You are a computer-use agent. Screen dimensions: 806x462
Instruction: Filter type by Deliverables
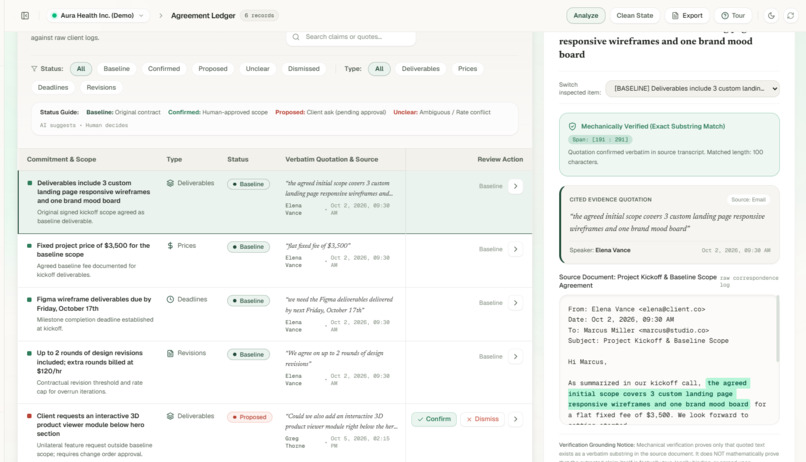coord(420,68)
